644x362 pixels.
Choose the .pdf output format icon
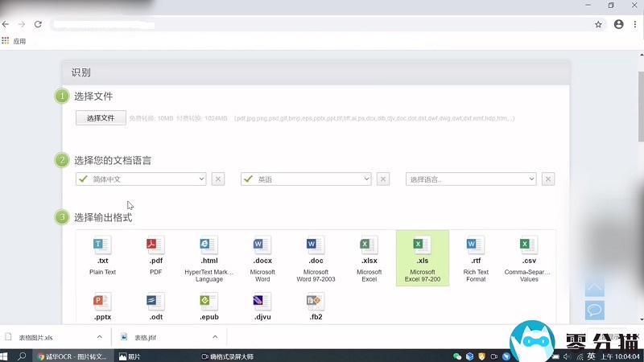155,245
